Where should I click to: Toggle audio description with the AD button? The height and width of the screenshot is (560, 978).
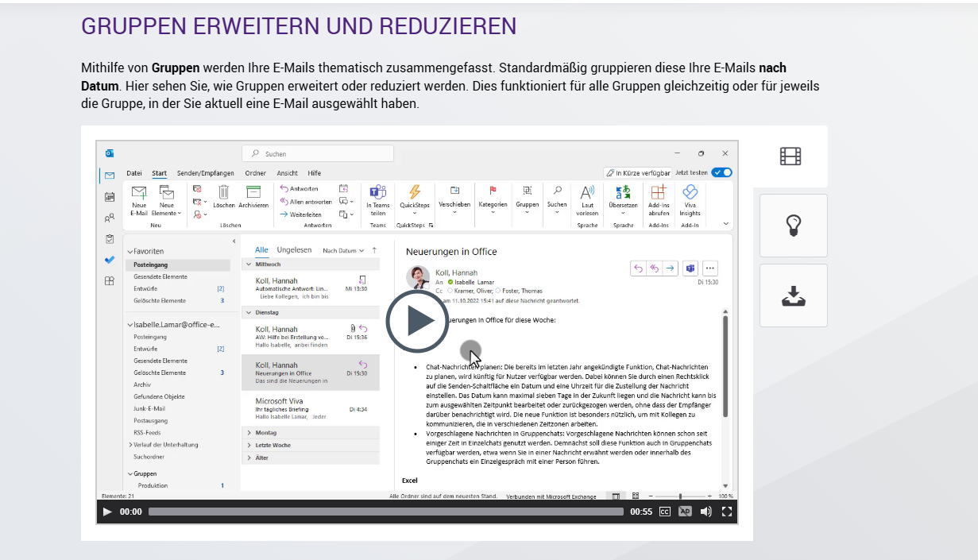click(x=685, y=512)
